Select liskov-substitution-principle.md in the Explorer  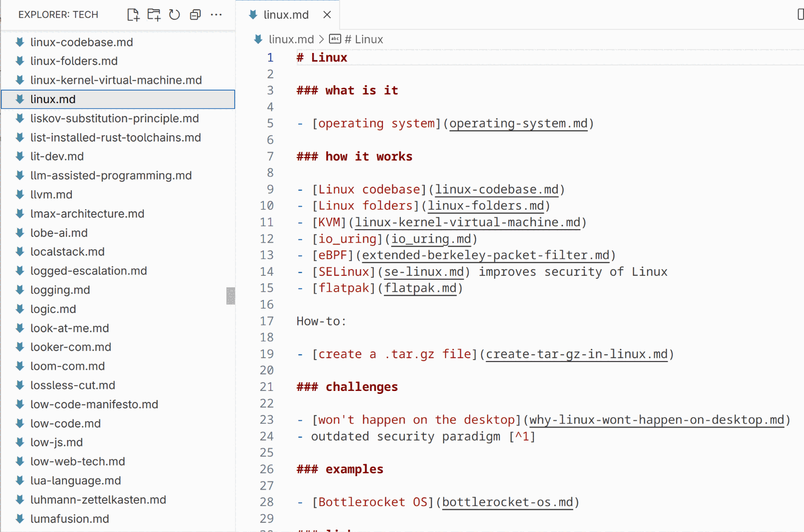click(115, 118)
